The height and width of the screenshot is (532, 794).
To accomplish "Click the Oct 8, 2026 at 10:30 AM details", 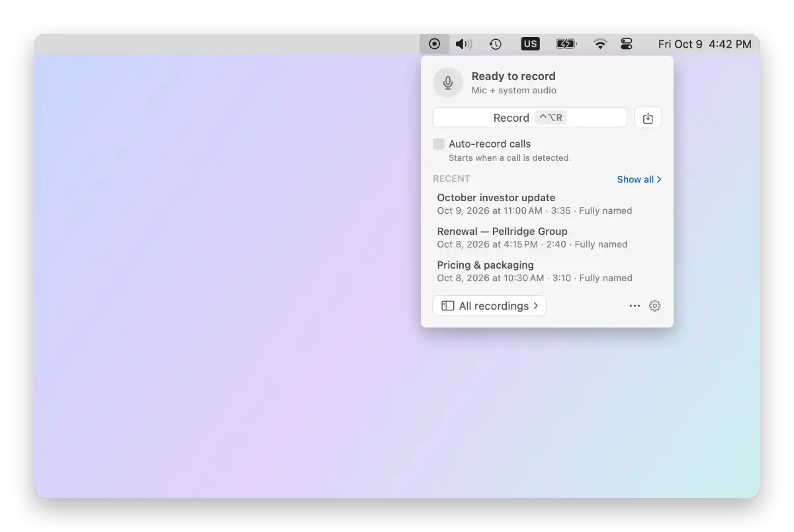I will click(x=535, y=279).
